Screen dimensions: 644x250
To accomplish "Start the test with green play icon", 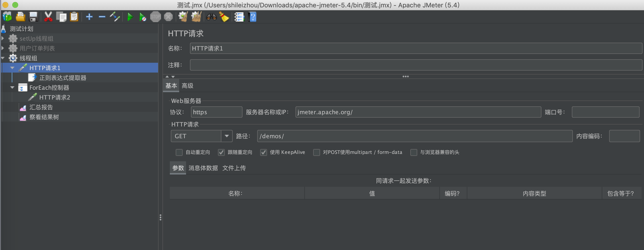I will (130, 17).
